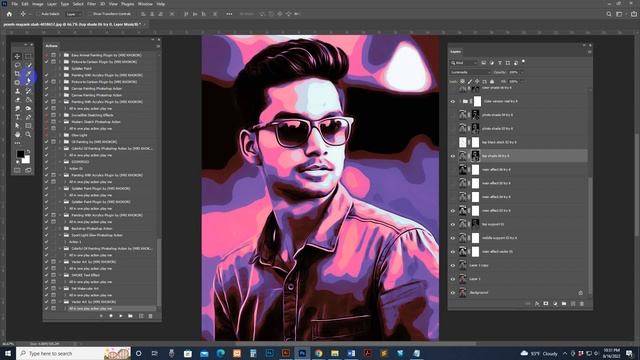Screen dimensions: 640x360
Task: Open layer blend mode dropdown
Action: point(470,72)
